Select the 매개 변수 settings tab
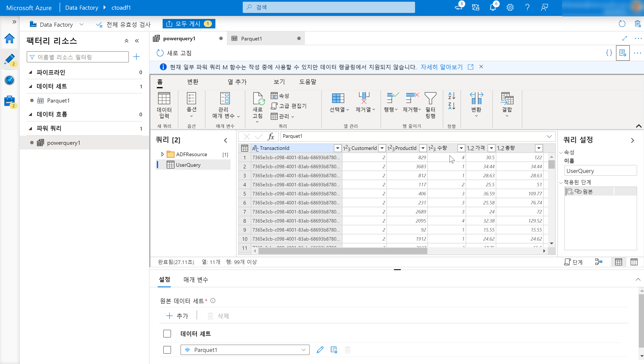644x364 pixels. tap(196, 280)
